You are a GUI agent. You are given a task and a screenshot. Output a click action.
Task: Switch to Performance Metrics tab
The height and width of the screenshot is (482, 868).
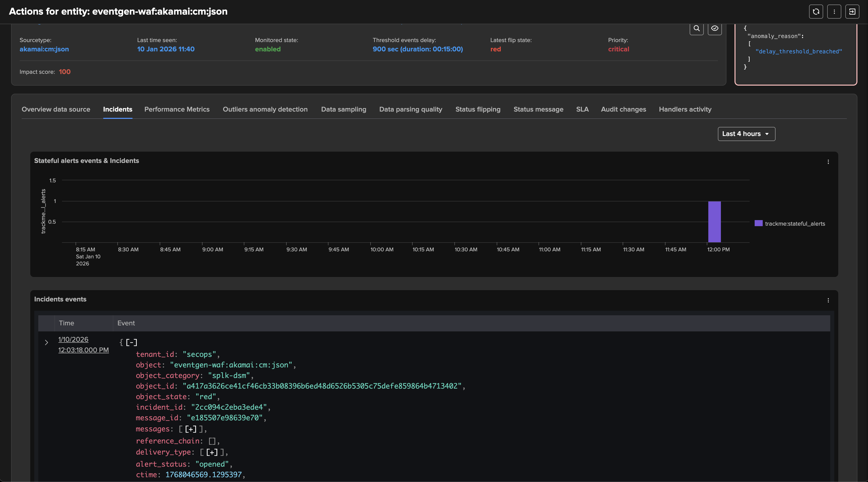coord(177,110)
